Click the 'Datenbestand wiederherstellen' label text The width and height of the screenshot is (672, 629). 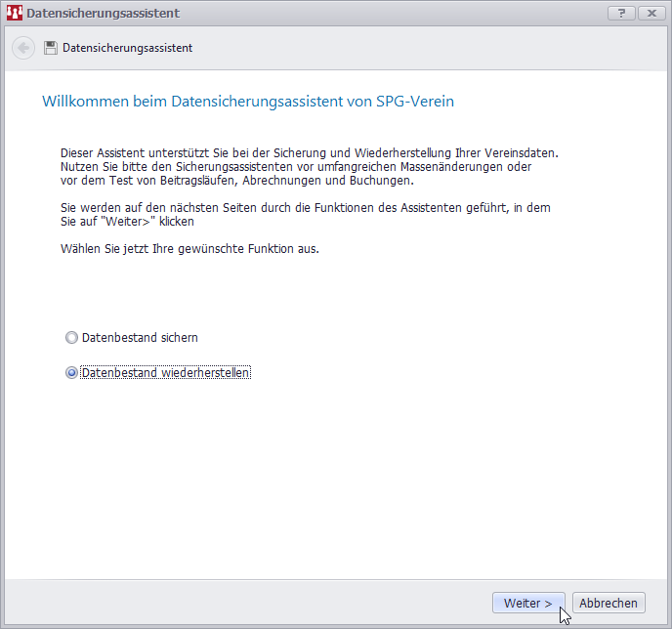(166, 373)
